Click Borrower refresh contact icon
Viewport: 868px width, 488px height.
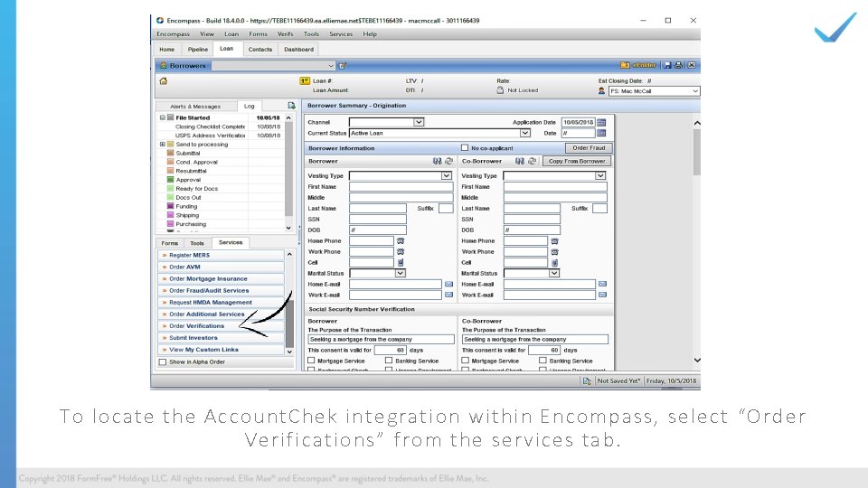coord(449,162)
